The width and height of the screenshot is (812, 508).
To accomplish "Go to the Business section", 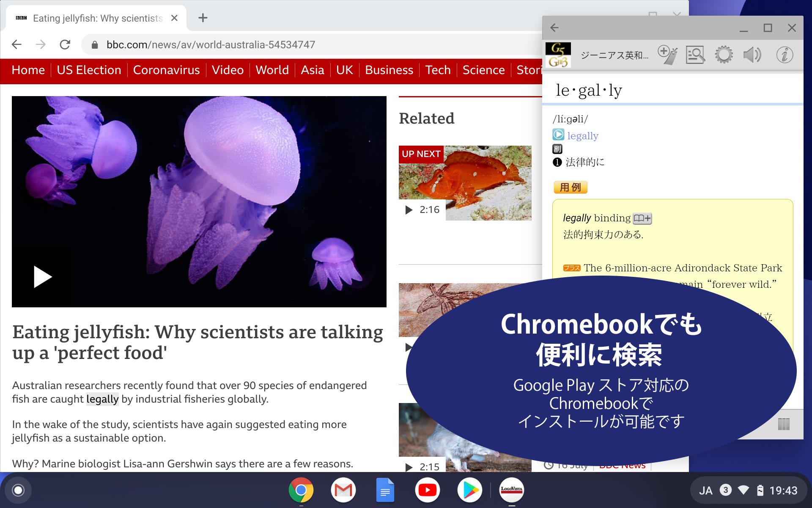I will click(x=389, y=70).
